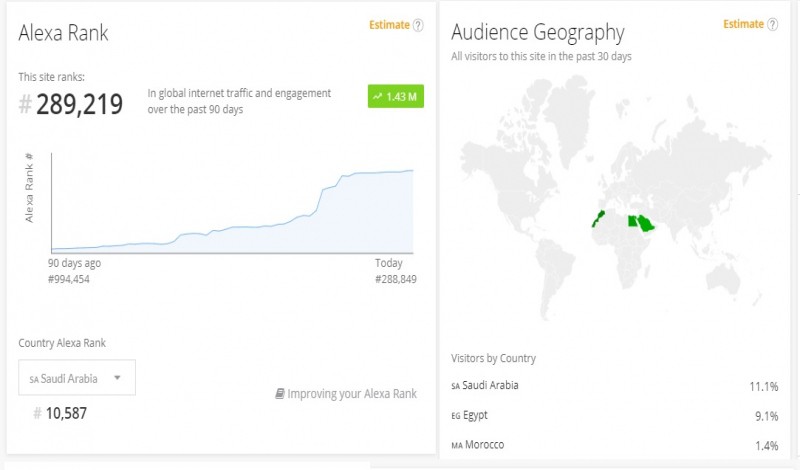Image resolution: width=800 pixels, height=470 pixels.
Task: Click the book icon beside Improving your Alexa Rank
Action: (280, 394)
